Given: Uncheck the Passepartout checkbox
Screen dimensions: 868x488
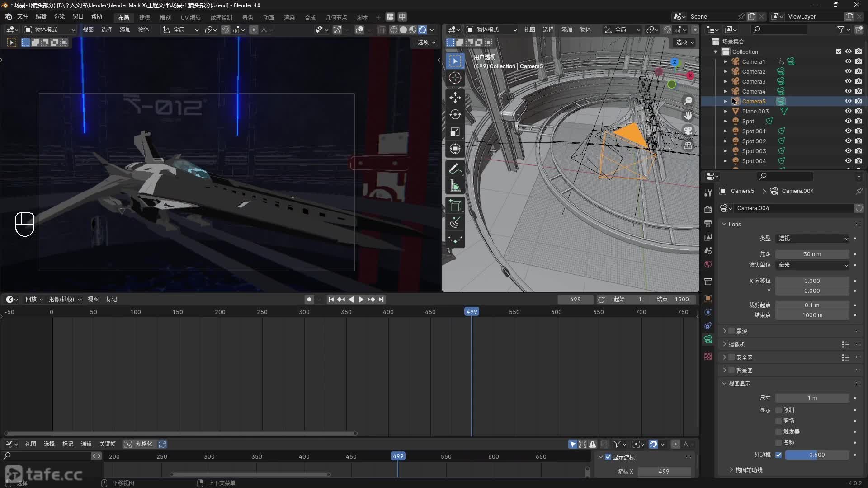Looking at the screenshot, I should click(x=778, y=455).
